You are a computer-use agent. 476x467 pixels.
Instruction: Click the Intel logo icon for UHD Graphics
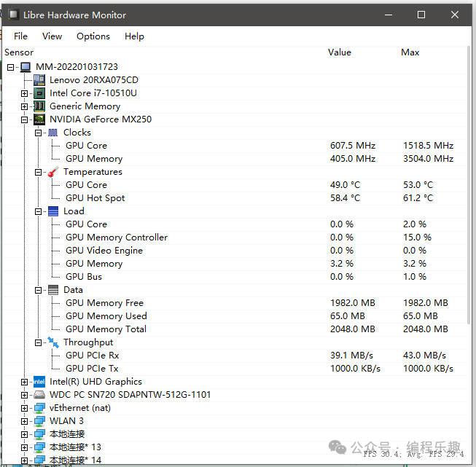tap(39, 382)
